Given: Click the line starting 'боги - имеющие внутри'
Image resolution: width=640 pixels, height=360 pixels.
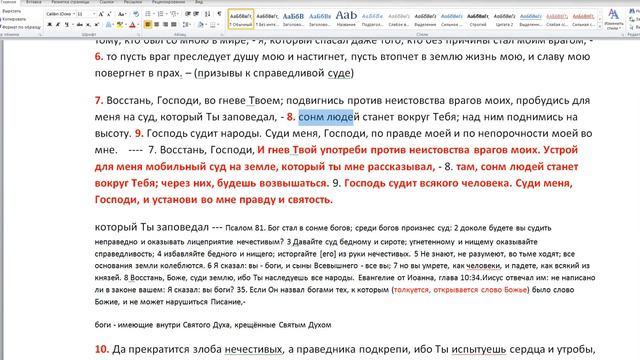Looking at the screenshot, I should pos(213,325).
